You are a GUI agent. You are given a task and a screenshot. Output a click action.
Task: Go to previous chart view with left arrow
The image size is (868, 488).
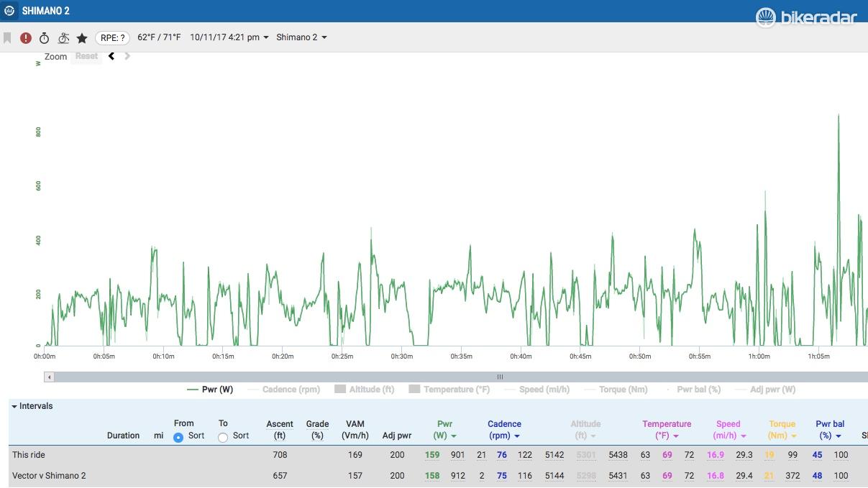pos(111,56)
